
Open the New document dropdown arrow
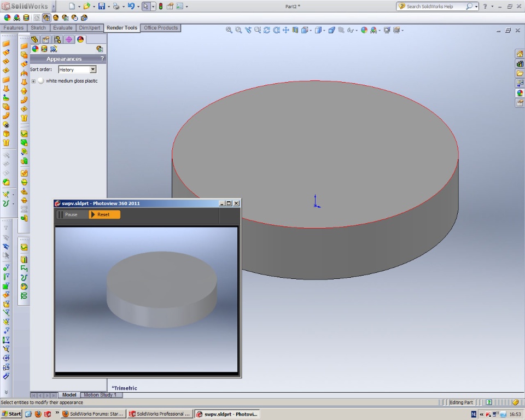[x=79, y=7]
